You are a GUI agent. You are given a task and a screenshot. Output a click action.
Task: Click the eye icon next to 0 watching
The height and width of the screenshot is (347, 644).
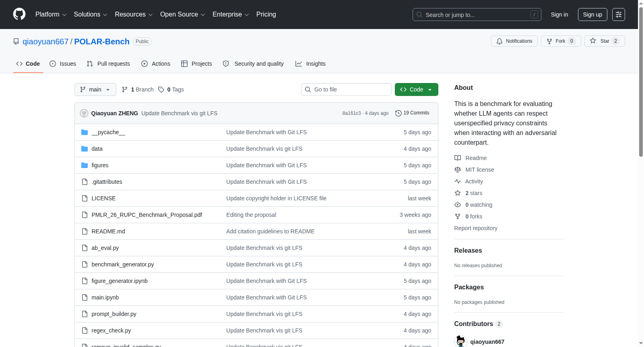458,205
